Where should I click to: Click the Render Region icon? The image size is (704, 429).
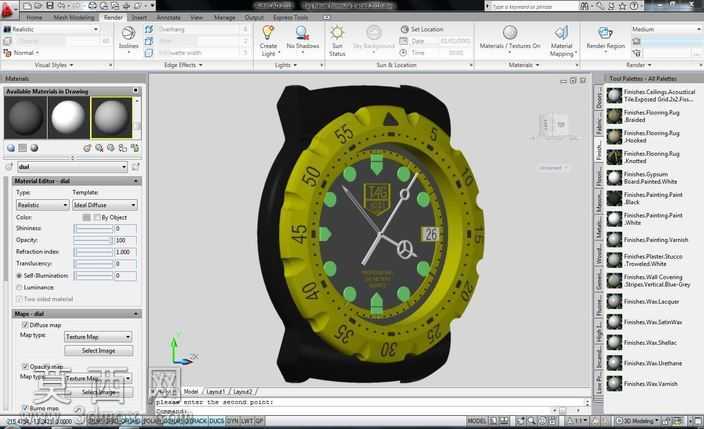[x=605, y=33]
